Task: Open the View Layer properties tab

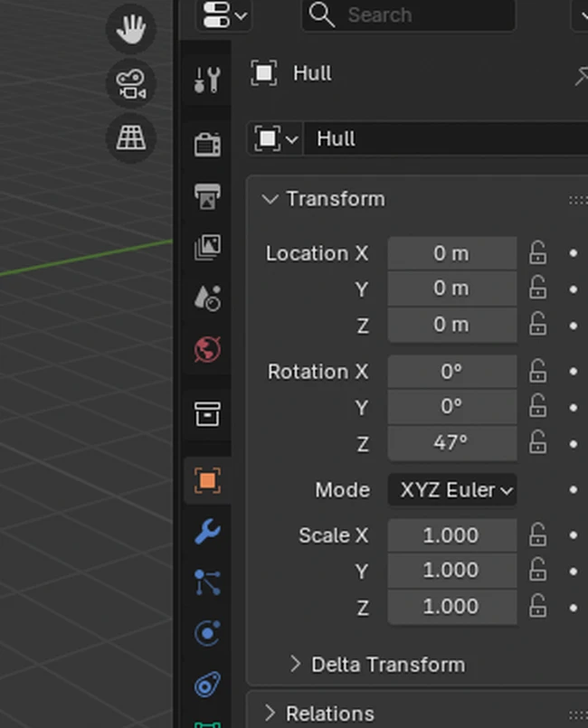Action: tap(207, 247)
